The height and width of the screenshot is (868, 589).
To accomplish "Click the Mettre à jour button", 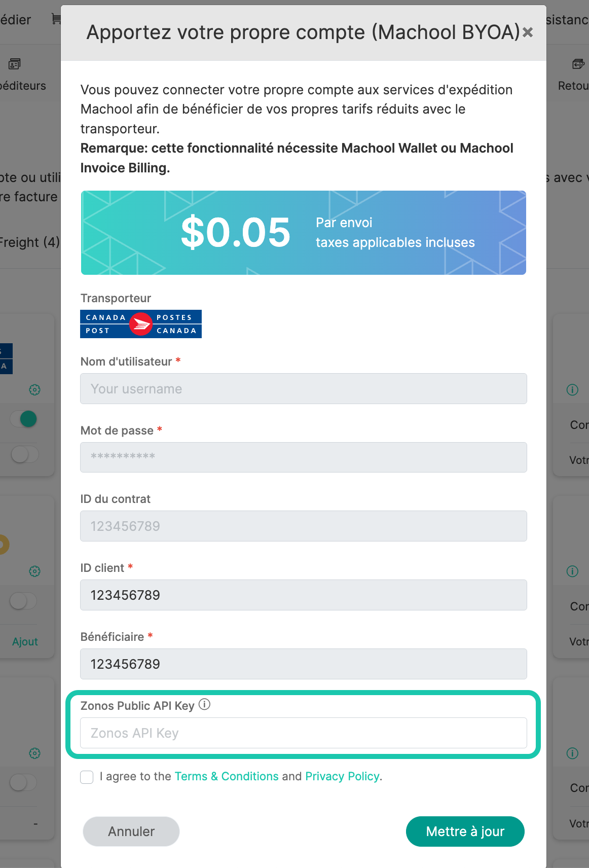I will click(465, 831).
